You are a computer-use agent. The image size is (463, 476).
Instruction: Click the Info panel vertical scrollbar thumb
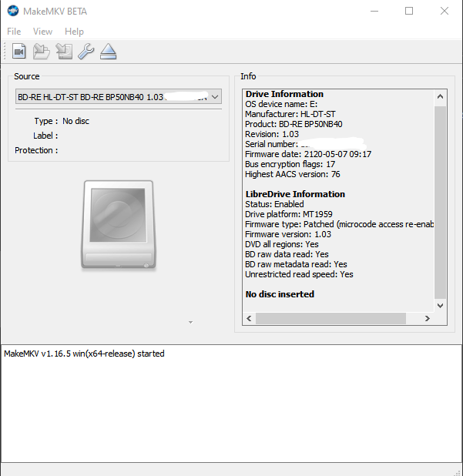[440, 200]
